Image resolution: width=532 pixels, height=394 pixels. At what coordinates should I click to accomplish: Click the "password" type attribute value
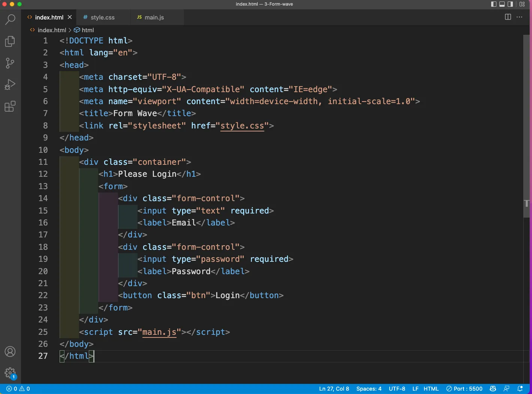[x=220, y=259]
